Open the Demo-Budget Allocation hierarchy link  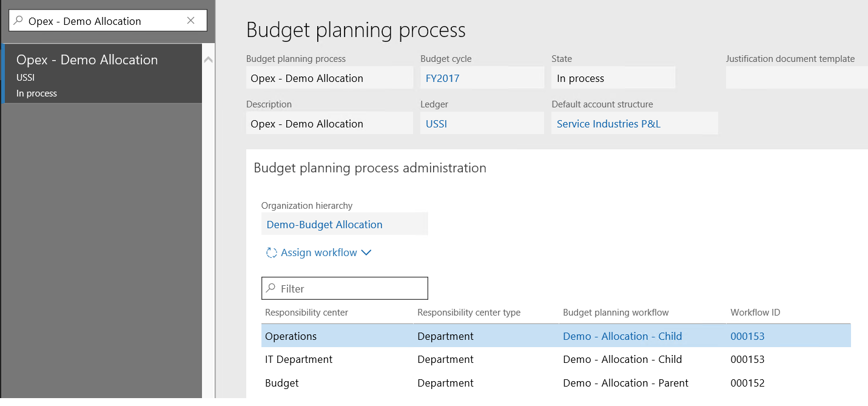pyautogui.click(x=324, y=224)
